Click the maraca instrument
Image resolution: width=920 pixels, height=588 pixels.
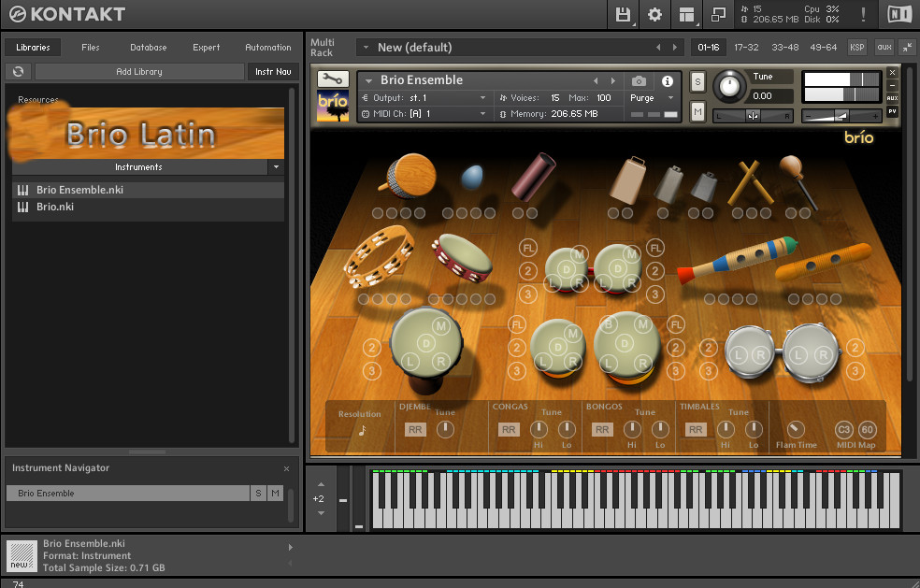click(798, 180)
